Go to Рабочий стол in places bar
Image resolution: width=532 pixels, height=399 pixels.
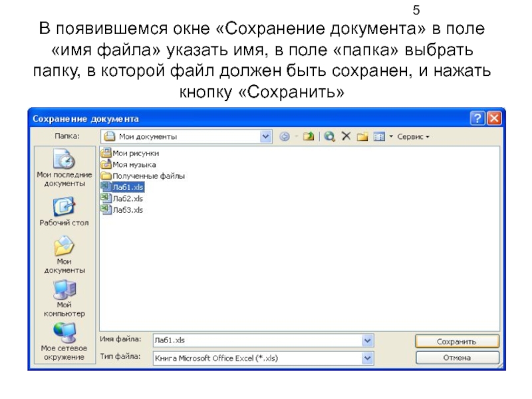pos(64,211)
